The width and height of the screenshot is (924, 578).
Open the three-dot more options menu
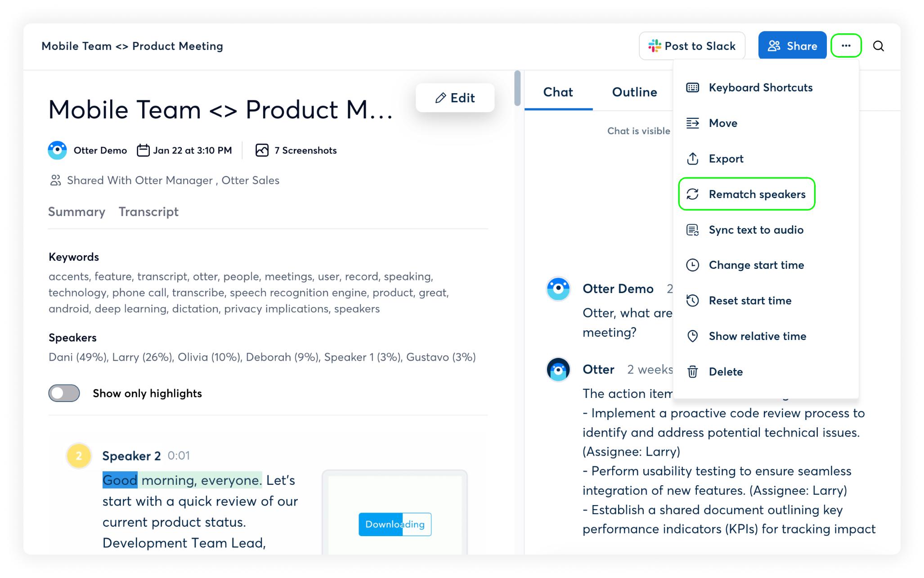(x=846, y=45)
